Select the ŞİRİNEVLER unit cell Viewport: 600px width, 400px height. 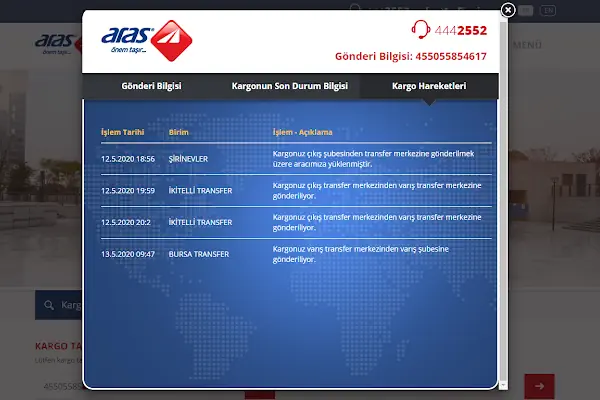click(x=188, y=159)
